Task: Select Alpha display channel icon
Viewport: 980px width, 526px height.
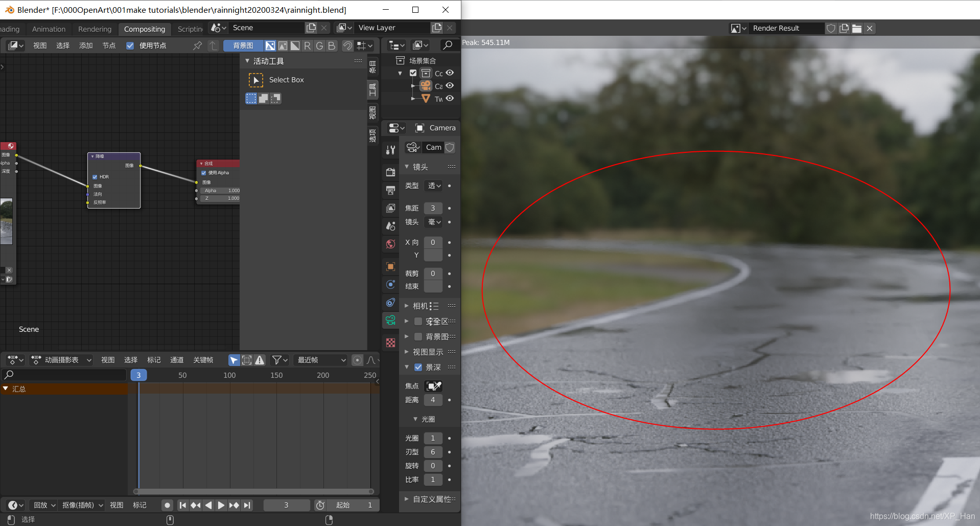Action: pos(295,45)
